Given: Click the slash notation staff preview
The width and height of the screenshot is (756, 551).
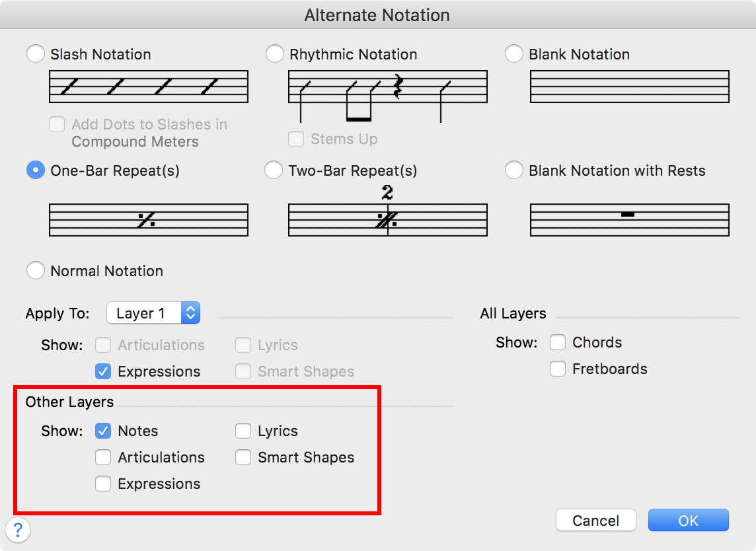Looking at the screenshot, I should (149, 87).
